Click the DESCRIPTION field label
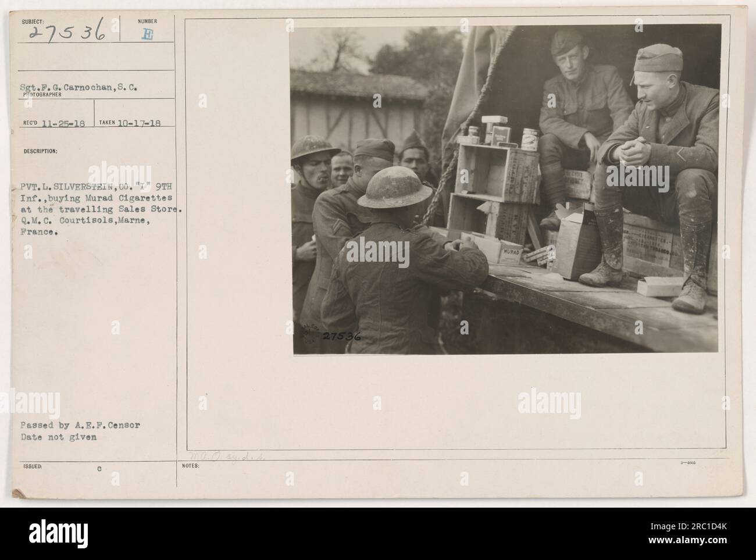Viewport: 756px width, 560px height. click(x=40, y=151)
